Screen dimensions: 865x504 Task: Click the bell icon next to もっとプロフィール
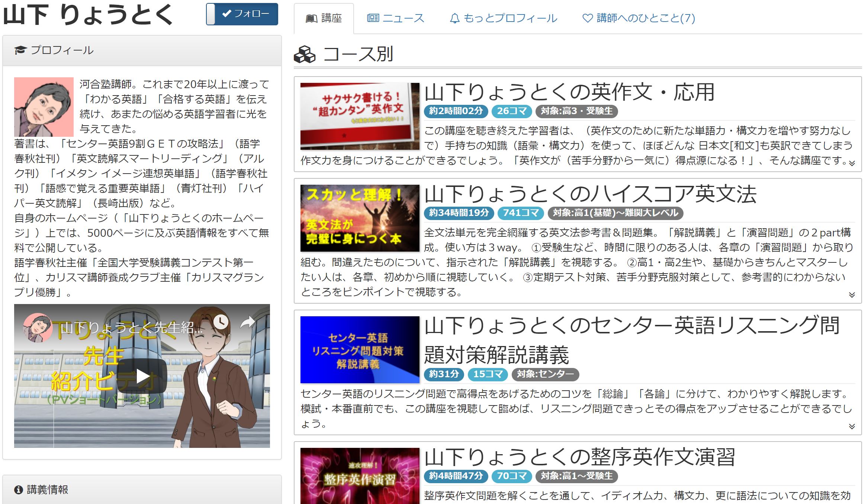coord(454,18)
